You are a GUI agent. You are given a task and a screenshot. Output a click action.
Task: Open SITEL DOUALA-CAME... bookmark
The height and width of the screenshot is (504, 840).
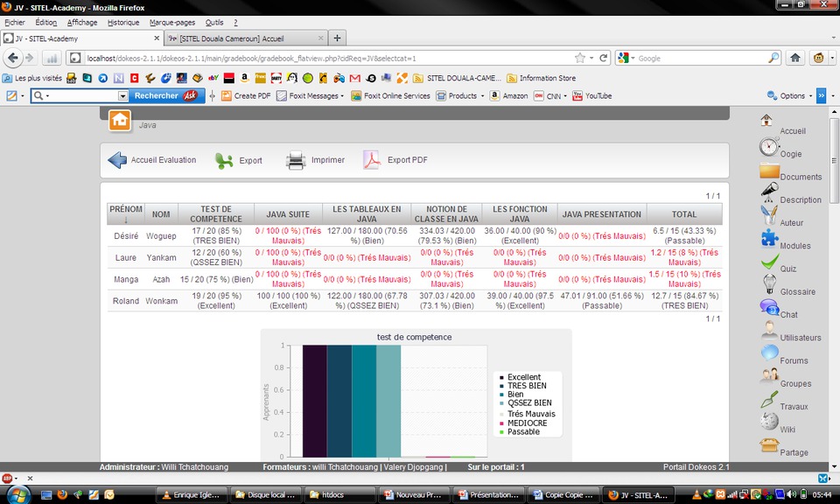[x=457, y=78]
